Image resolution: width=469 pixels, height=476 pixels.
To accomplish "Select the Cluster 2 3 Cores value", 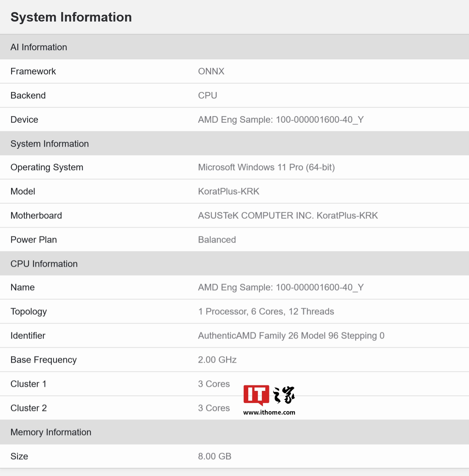I will (214, 408).
